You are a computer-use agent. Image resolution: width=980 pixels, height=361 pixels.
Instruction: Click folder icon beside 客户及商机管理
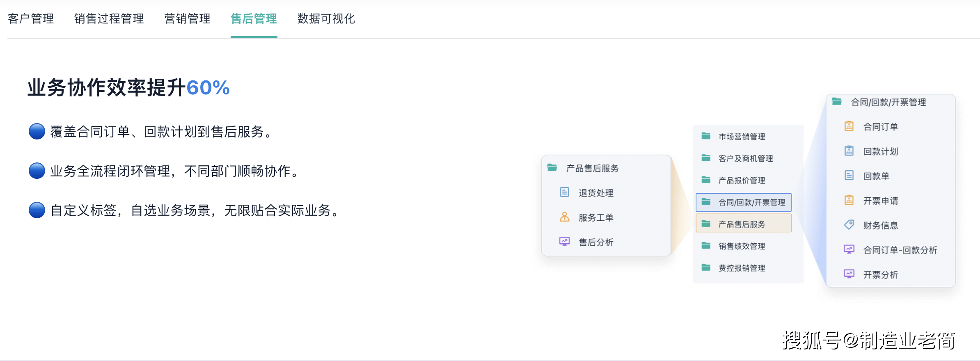point(706,158)
